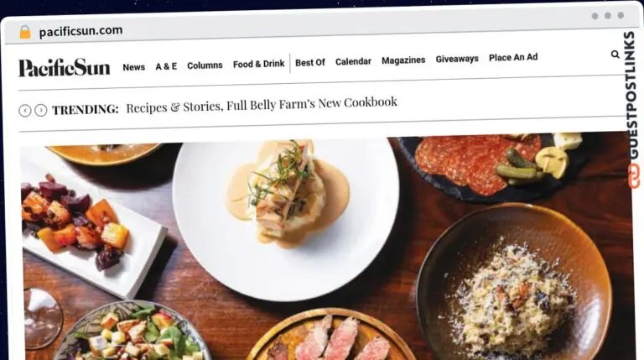Click the Place An Ad link
This screenshot has width=644, height=360.
(x=513, y=58)
